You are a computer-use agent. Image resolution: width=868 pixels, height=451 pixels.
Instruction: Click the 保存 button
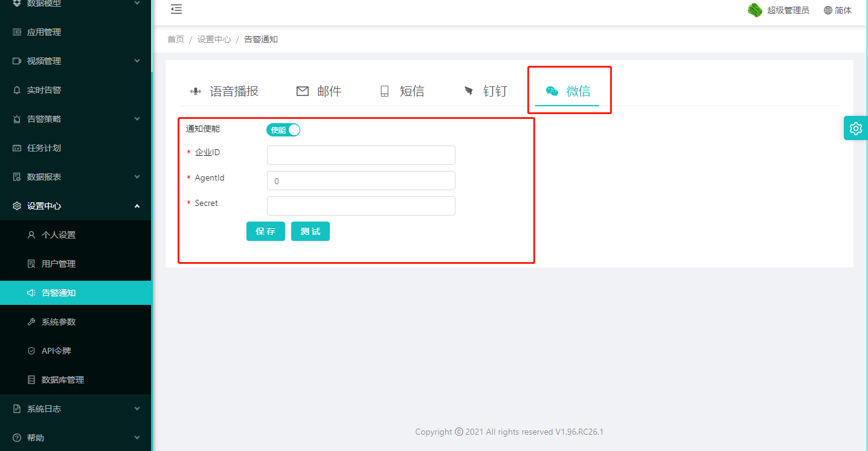click(x=265, y=232)
